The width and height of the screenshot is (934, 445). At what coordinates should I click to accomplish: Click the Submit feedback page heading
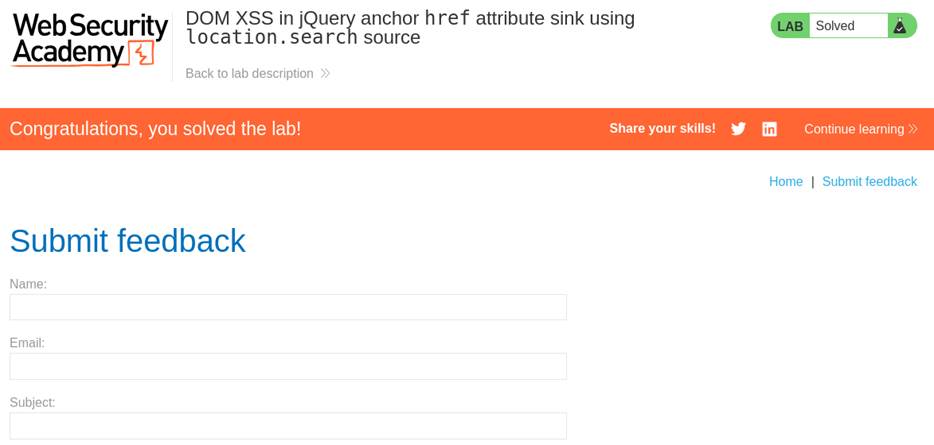(x=127, y=241)
